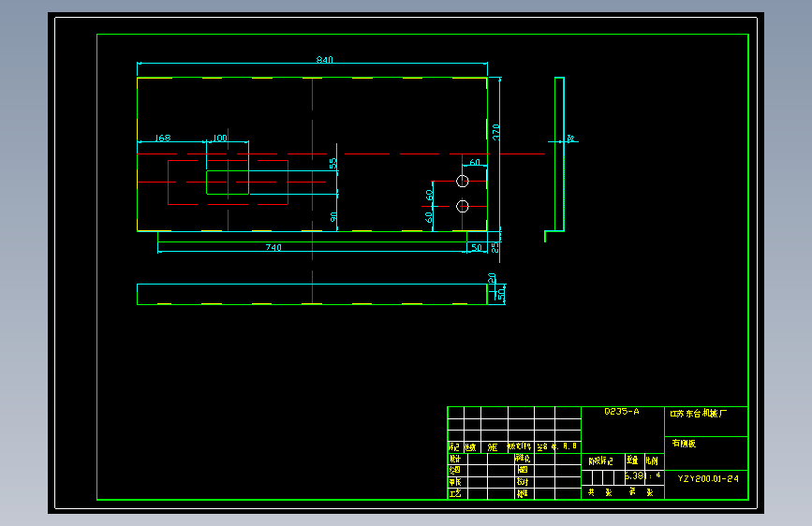Select the horizontal 60 dimension above holes
Image resolution: width=812 pixels, height=526 pixels.
pyautogui.click(x=475, y=163)
